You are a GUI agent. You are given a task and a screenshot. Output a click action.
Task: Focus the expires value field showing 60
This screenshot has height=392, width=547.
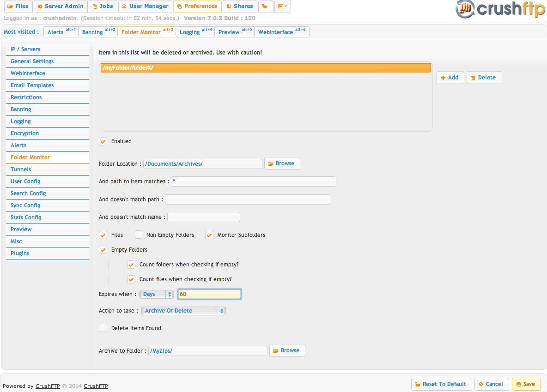pyautogui.click(x=209, y=294)
